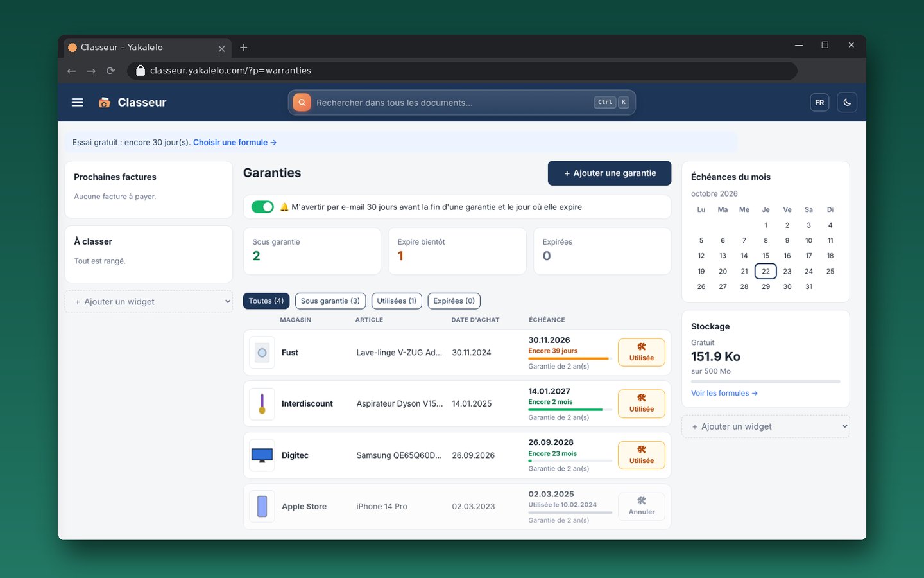Click the storage usage bar
The height and width of the screenshot is (578, 924).
point(766,381)
